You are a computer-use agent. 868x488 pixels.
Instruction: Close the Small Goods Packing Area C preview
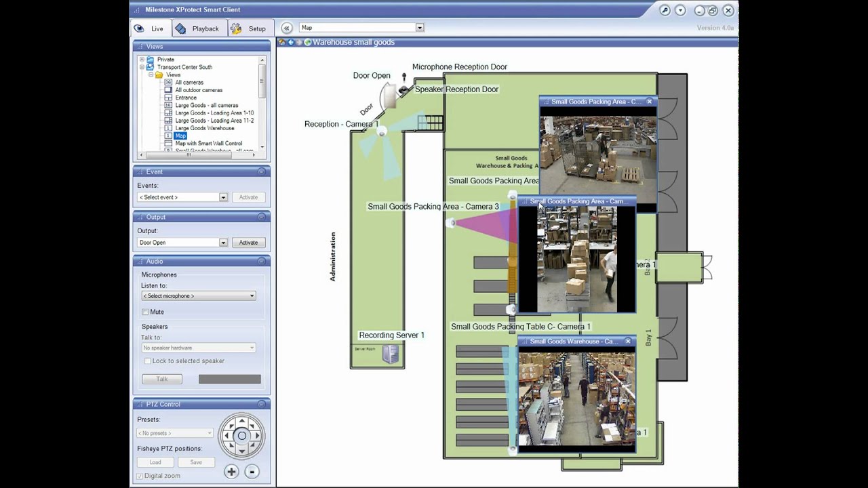coord(649,102)
